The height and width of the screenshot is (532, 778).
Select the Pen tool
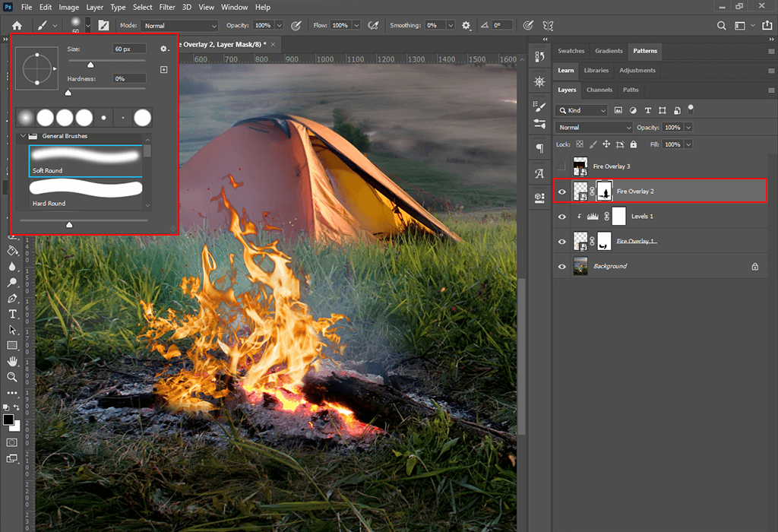pyautogui.click(x=12, y=298)
